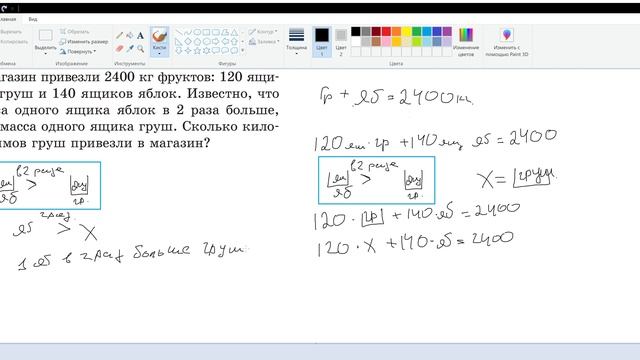Viewport: 640px width, 360px height.
Task: Select the Magnifier zoom tool
Action: click(140, 49)
